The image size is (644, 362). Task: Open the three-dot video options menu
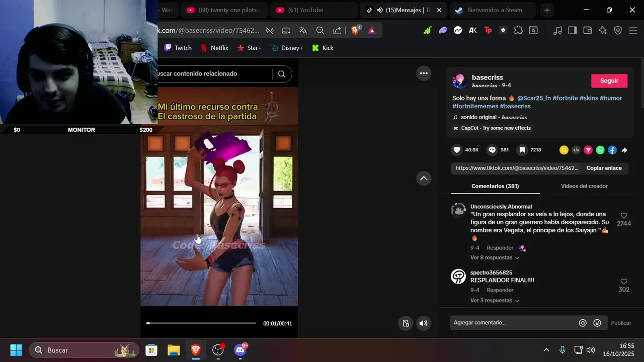coord(424,73)
